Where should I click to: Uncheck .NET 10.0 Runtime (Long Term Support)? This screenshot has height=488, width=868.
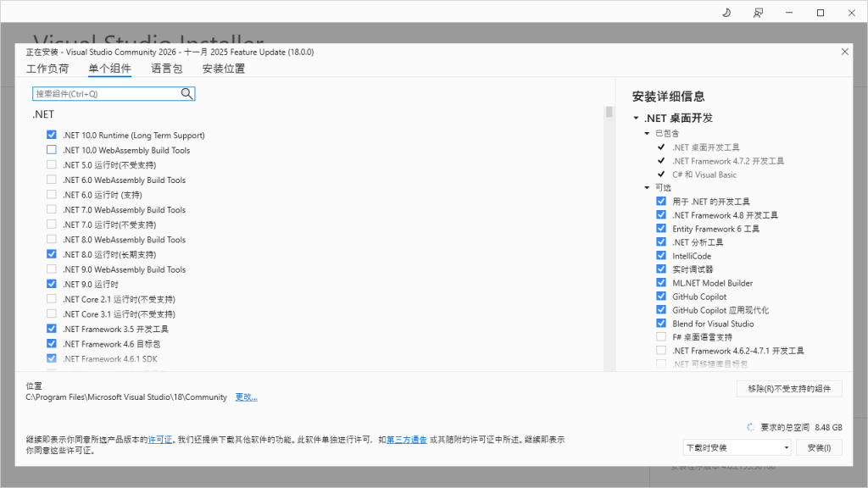point(52,136)
